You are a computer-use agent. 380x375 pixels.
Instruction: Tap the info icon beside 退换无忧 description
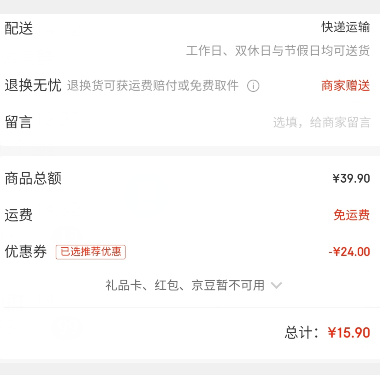(253, 86)
